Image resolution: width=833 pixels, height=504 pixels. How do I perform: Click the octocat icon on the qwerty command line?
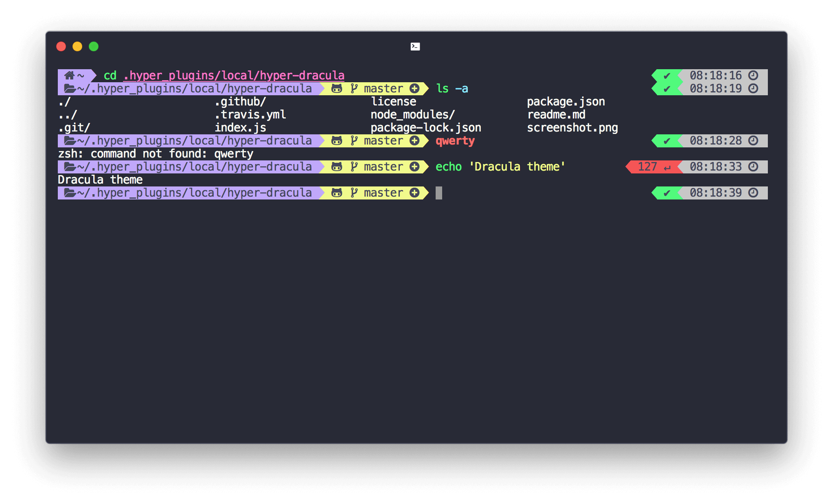pos(337,140)
